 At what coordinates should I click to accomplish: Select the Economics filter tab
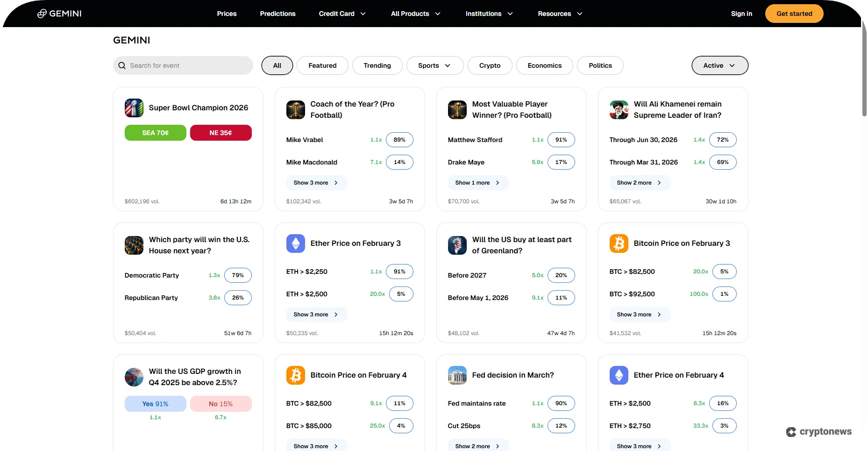coord(545,65)
